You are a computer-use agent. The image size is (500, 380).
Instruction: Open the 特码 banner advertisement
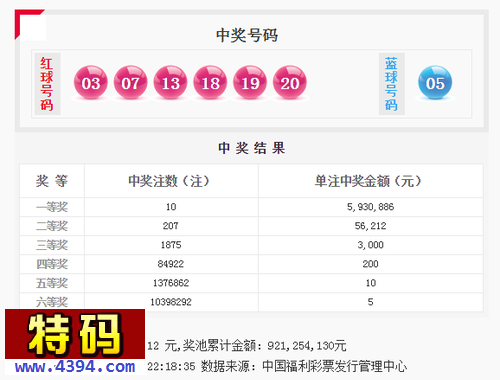click(75, 334)
